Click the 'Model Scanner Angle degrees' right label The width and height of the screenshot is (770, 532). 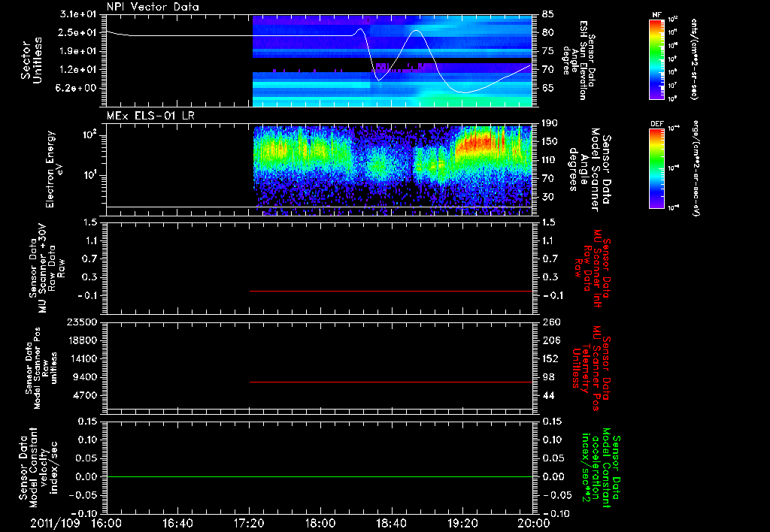(x=590, y=170)
